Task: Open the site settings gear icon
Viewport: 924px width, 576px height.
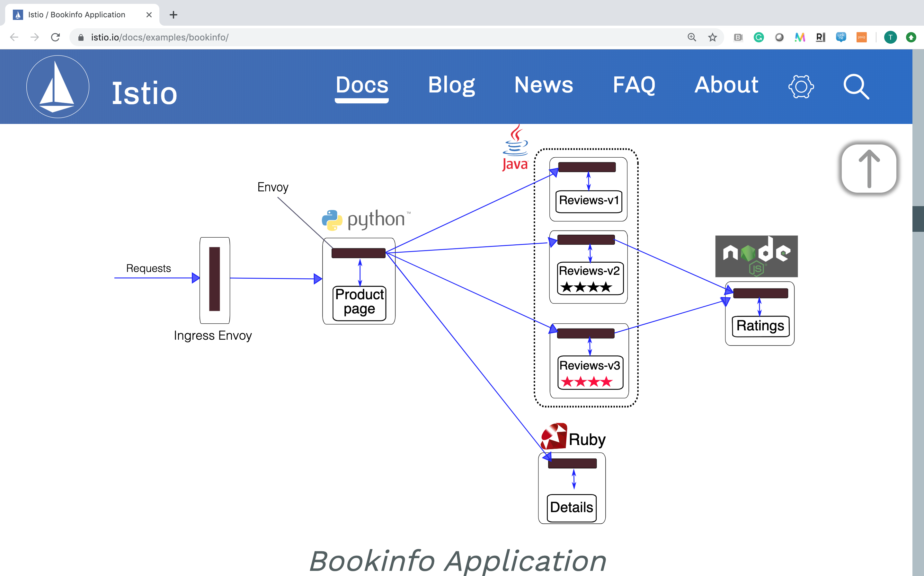Action: tap(801, 87)
